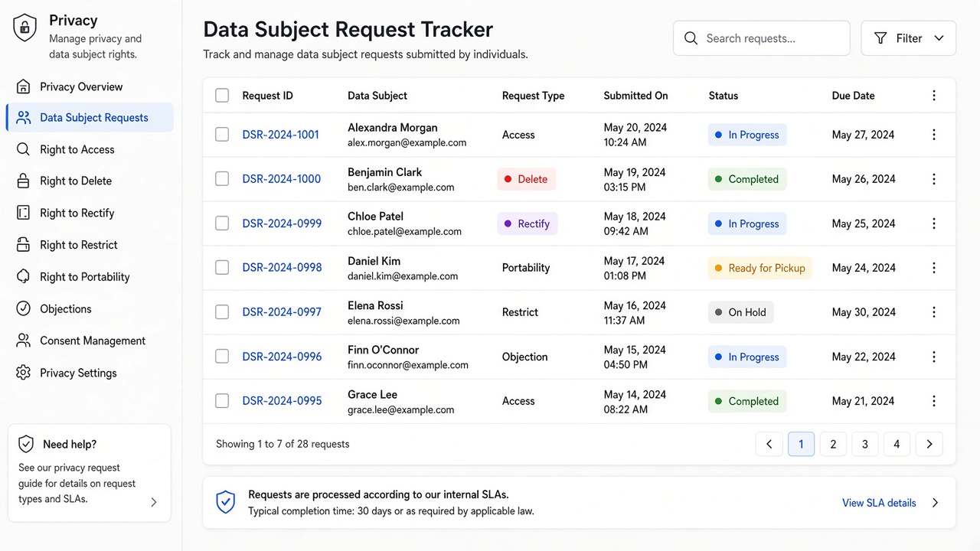Click the Privacy shield lock logo icon

24,28
